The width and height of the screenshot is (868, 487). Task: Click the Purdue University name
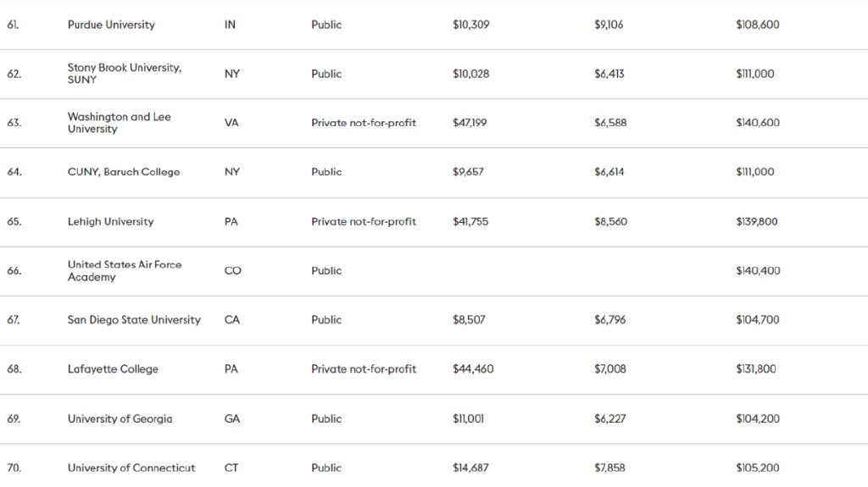point(111,25)
